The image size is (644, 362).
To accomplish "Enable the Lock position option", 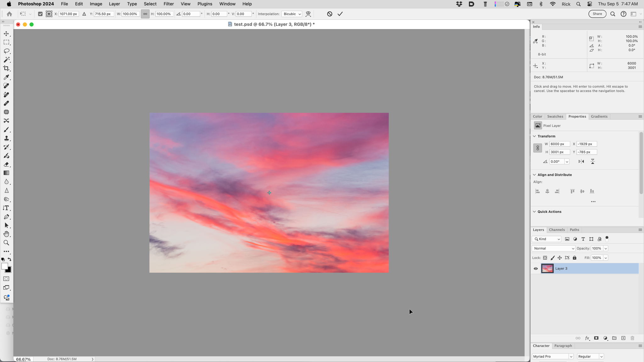I will 560,258.
